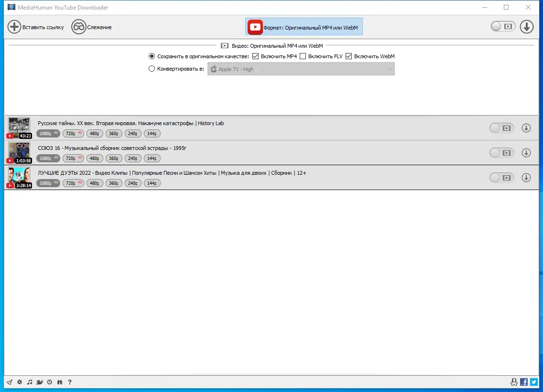This screenshot has width=543, height=392.
Task: Choose 720p quality for ЛУЧШИЕ ДУЭТЫ 2022
Action: (x=73, y=183)
